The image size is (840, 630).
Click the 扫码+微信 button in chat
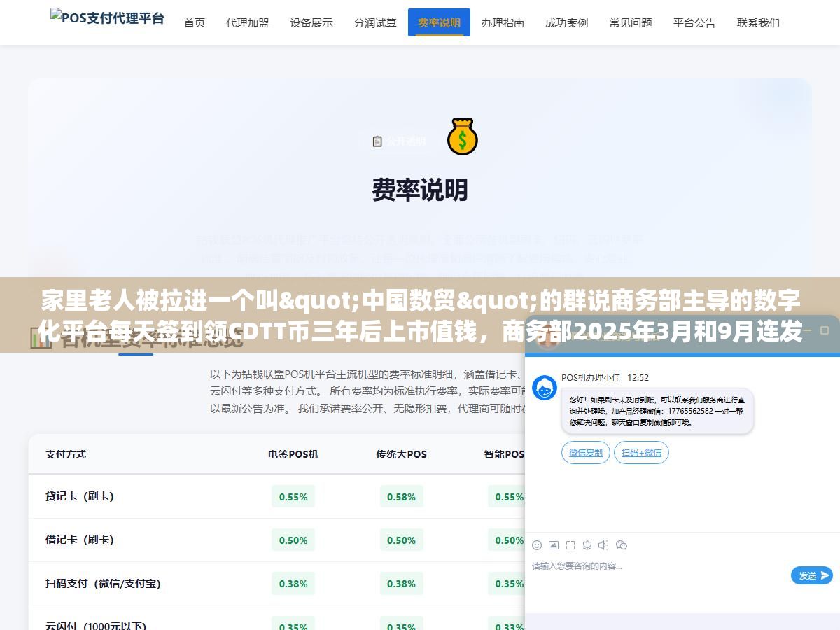641,452
